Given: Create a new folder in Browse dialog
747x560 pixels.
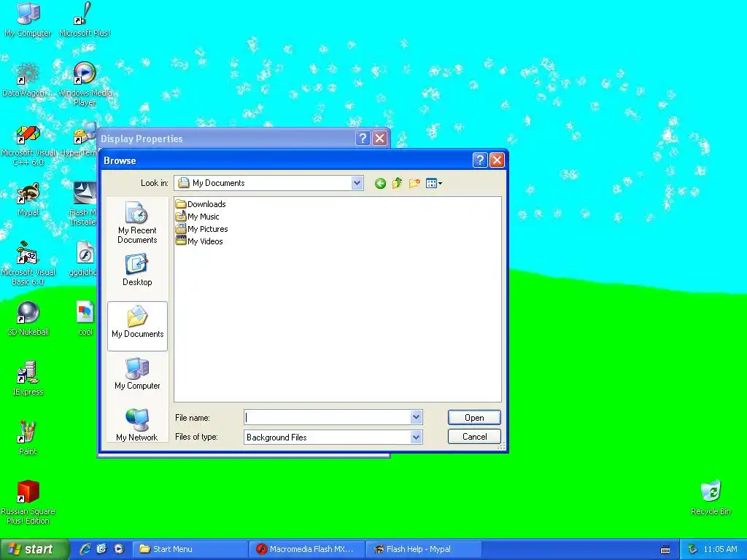Looking at the screenshot, I should coord(414,183).
